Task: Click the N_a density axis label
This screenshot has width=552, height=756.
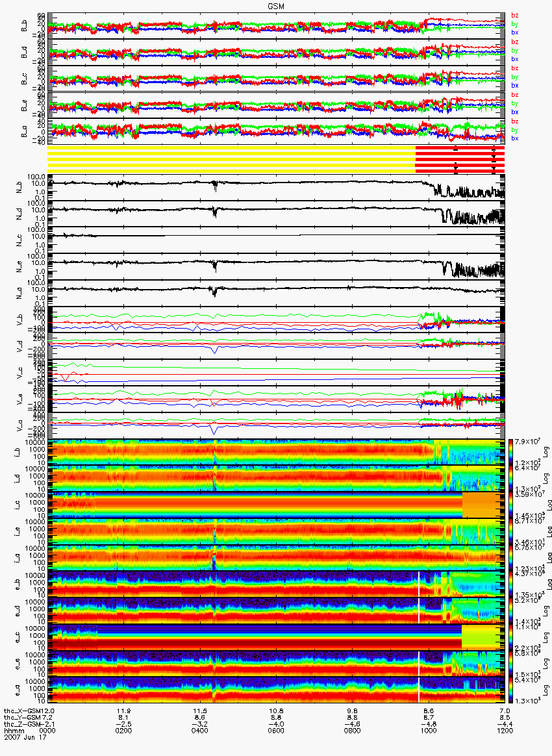Action: coord(19,294)
